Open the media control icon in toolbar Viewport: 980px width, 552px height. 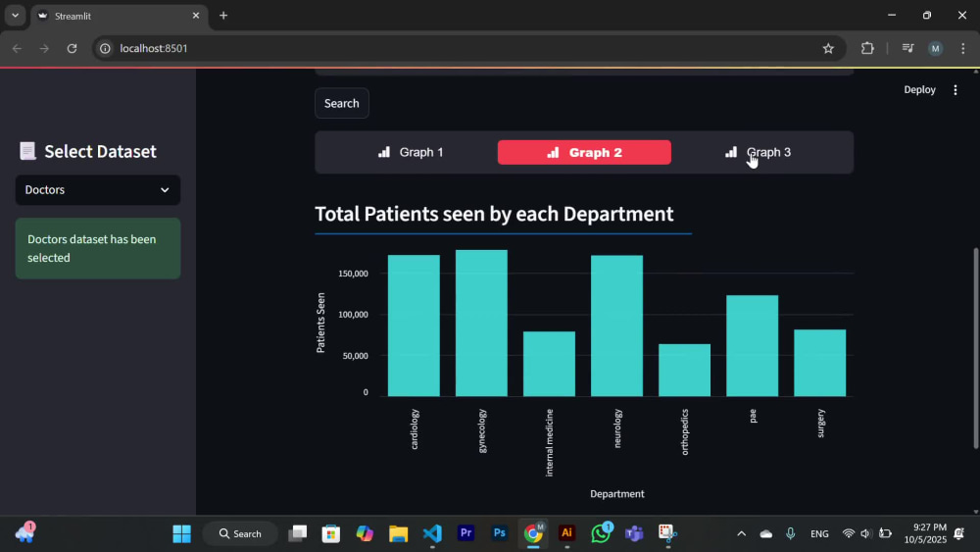907,48
